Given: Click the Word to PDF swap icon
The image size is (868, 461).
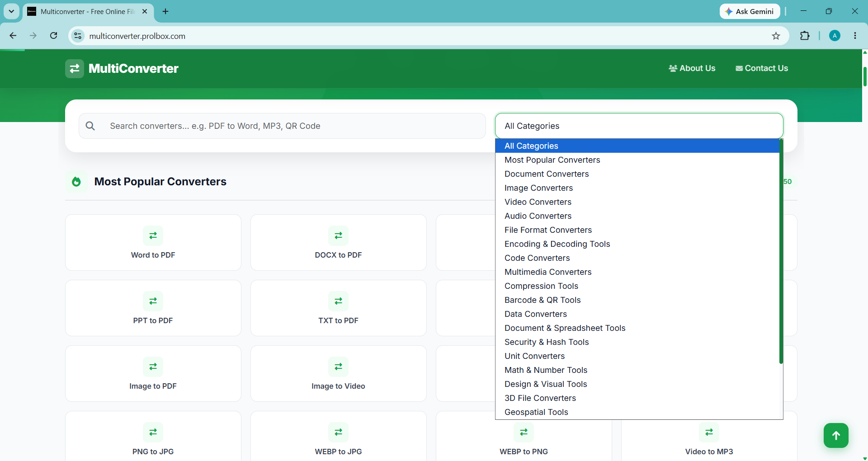Looking at the screenshot, I should (153, 235).
